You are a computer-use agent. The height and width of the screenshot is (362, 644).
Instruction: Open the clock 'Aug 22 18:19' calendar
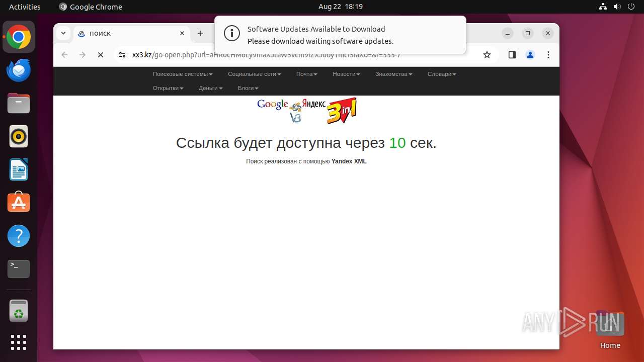pos(341,7)
